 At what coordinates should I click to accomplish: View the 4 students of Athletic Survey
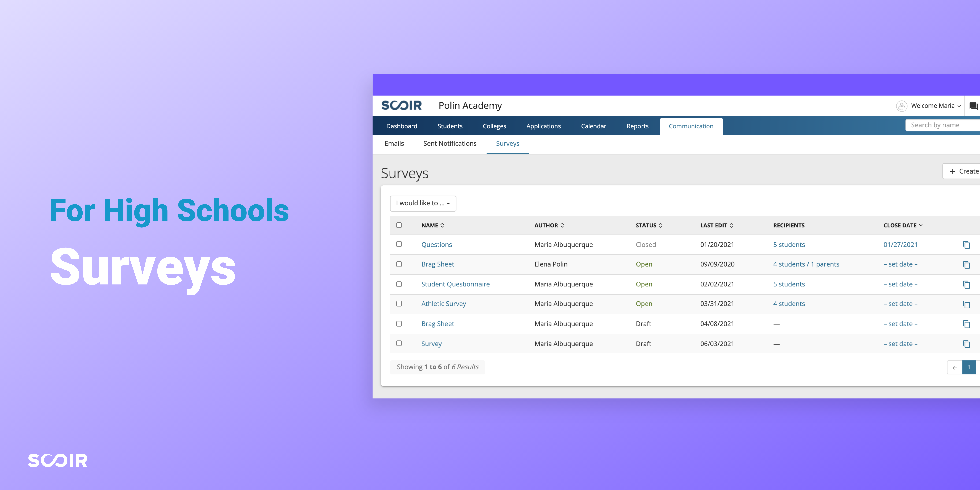point(789,304)
